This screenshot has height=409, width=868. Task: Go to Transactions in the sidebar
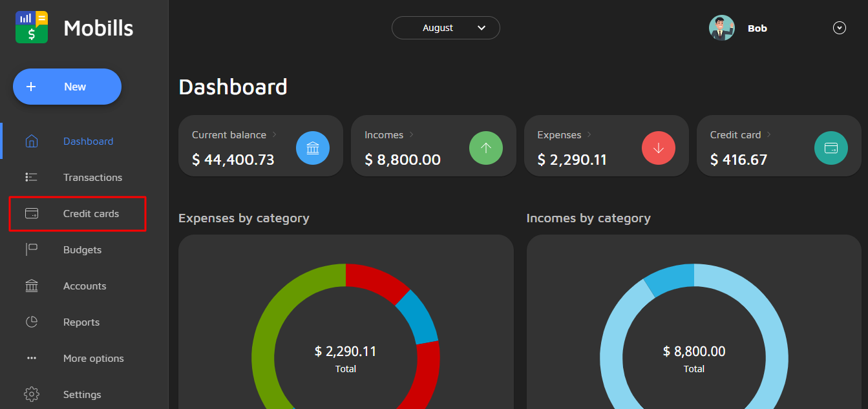[x=92, y=177]
